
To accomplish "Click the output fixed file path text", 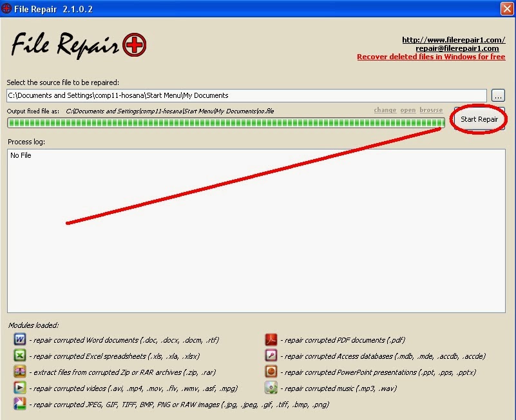I will point(170,111).
